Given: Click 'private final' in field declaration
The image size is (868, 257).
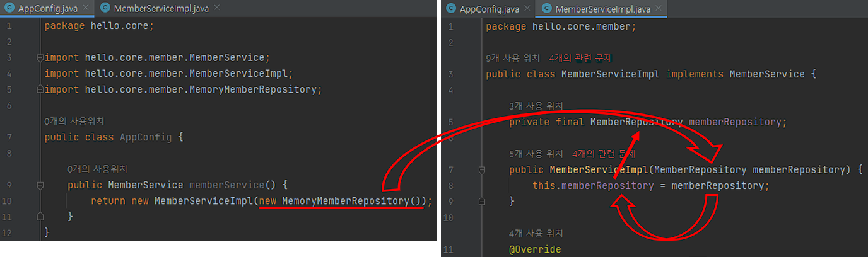Looking at the screenshot, I should 547,122.
